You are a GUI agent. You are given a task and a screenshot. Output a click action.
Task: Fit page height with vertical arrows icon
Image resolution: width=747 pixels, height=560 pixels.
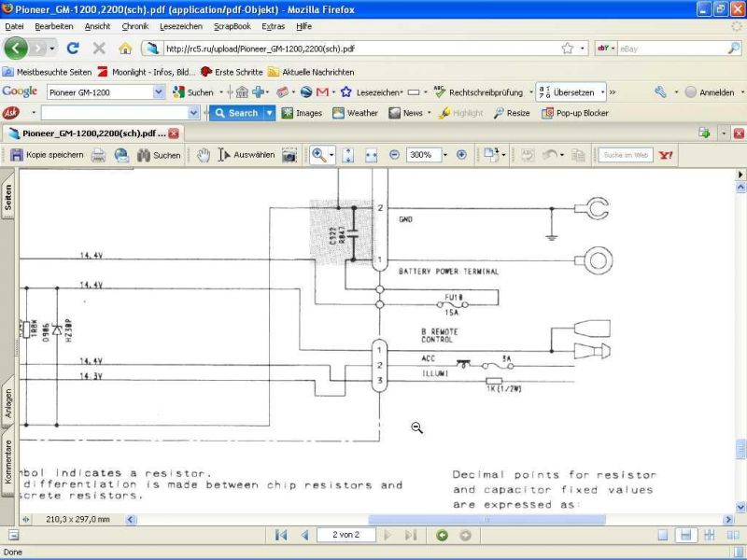tap(348, 155)
